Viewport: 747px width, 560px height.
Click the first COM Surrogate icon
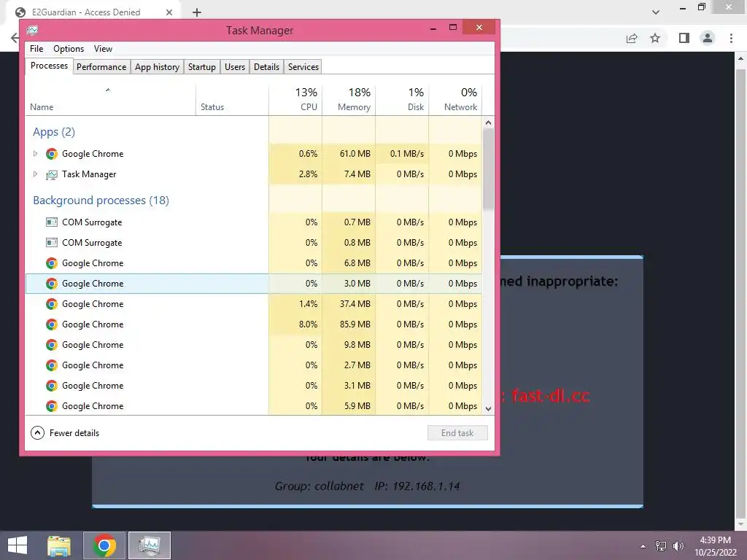(x=52, y=222)
